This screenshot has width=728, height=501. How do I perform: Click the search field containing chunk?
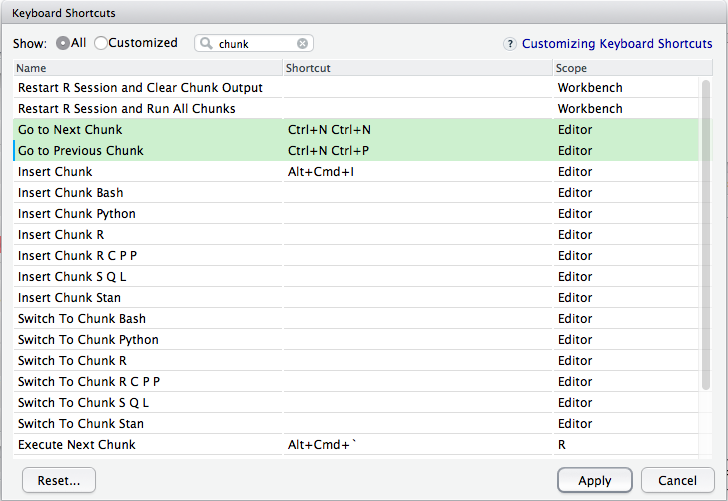click(x=255, y=44)
